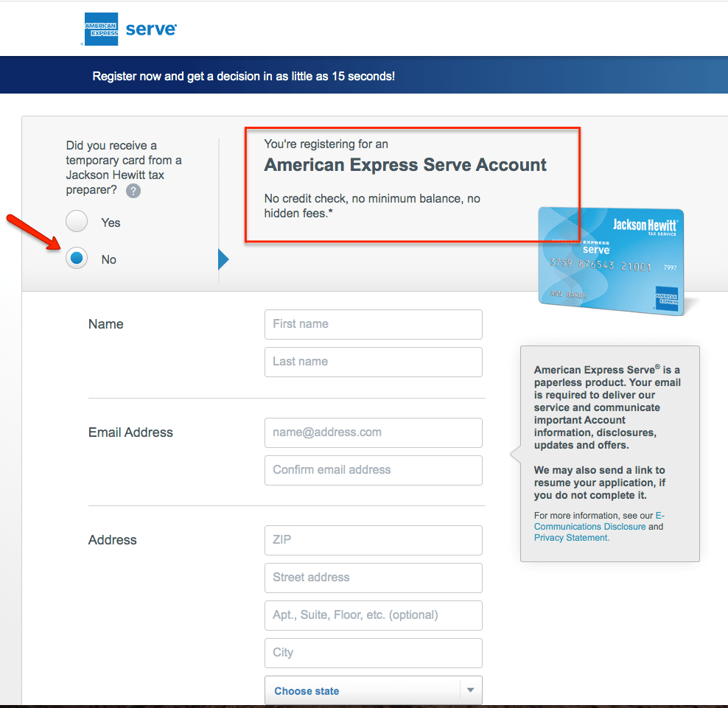Click the Last name field
The height and width of the screenshot is (708, 728).
374,362
